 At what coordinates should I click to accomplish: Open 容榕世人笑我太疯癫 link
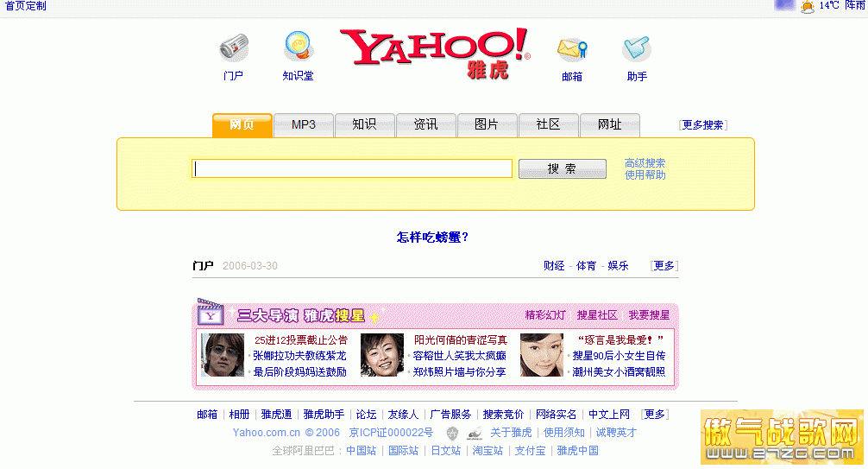[x=460, y=356]
